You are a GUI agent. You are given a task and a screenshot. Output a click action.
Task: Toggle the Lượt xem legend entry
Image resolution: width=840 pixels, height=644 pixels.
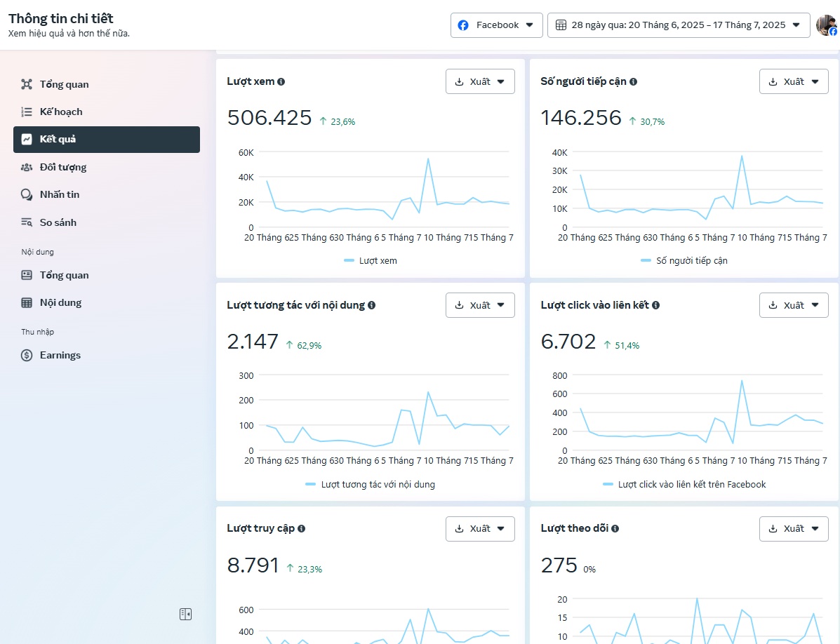click(x=371, y=261)
